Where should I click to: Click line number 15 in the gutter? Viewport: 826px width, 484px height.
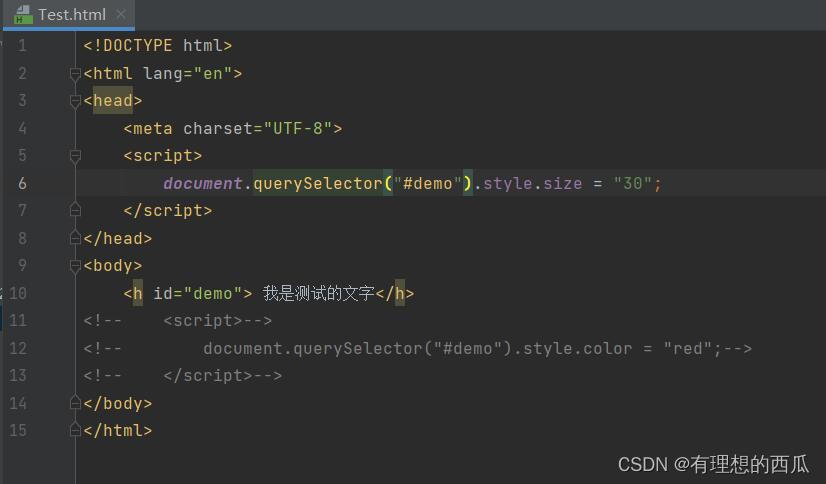[18, 430]
